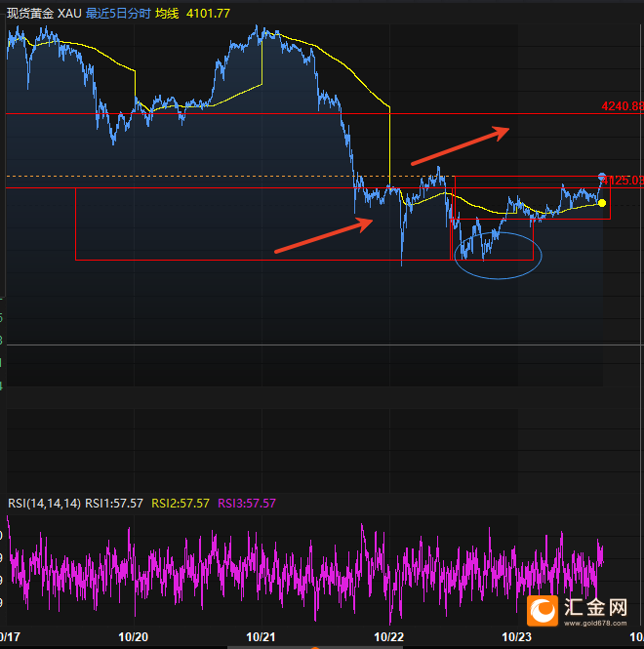Click the 10/23 date axis label
The width and height of the screenshot is (644, 649).
[x=516, y=637]
